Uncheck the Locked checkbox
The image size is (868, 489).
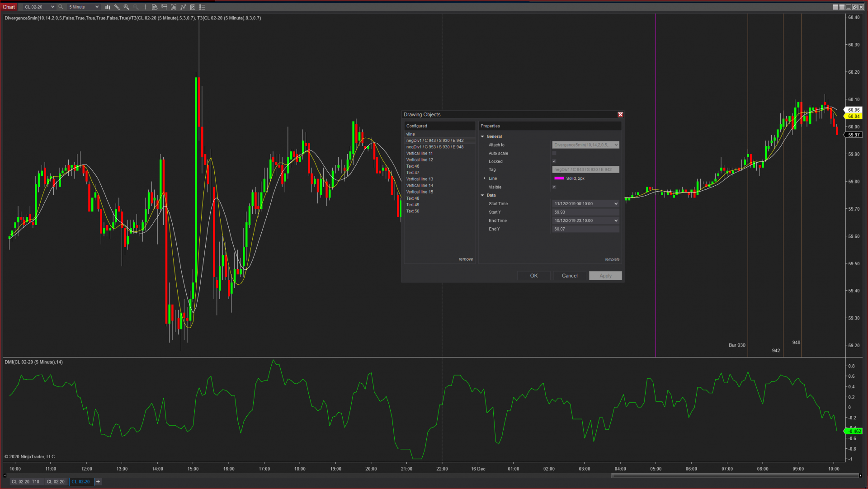tap(554, 161)
